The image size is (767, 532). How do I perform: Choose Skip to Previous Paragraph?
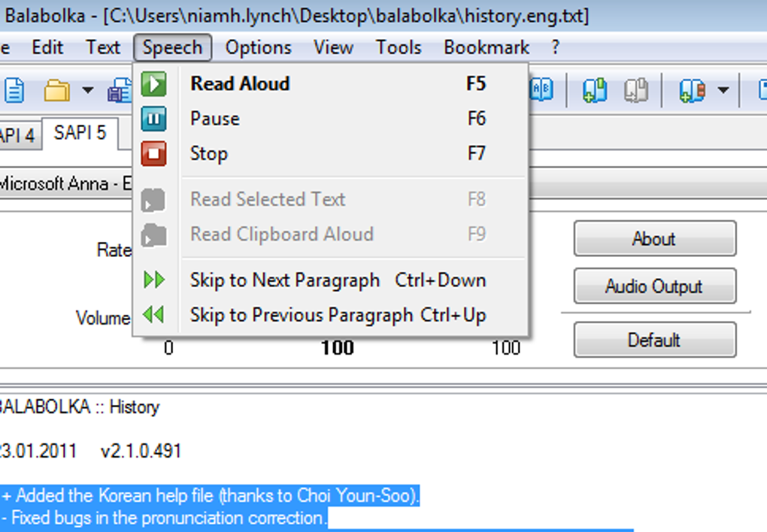(331, 315)
